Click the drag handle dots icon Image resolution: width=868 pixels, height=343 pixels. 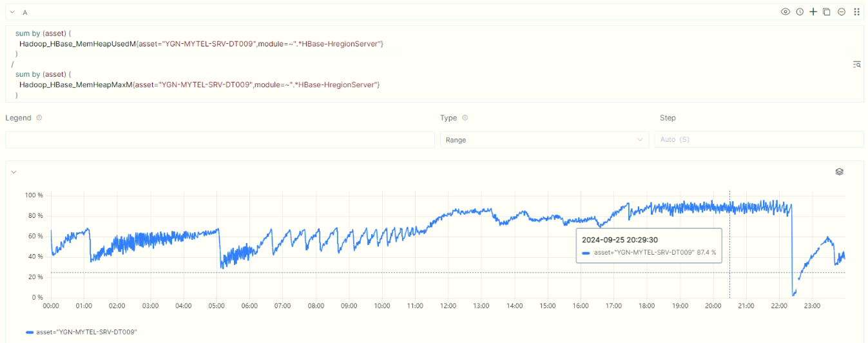(x=856, y=12)
